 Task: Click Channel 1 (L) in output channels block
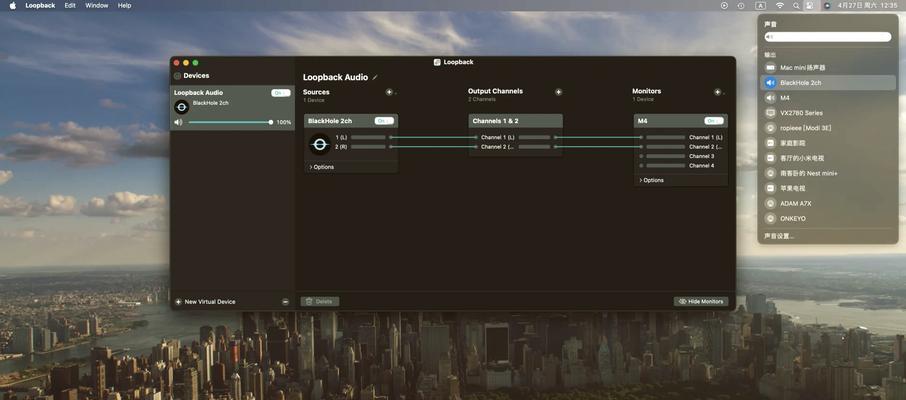(x=497, y=138)
